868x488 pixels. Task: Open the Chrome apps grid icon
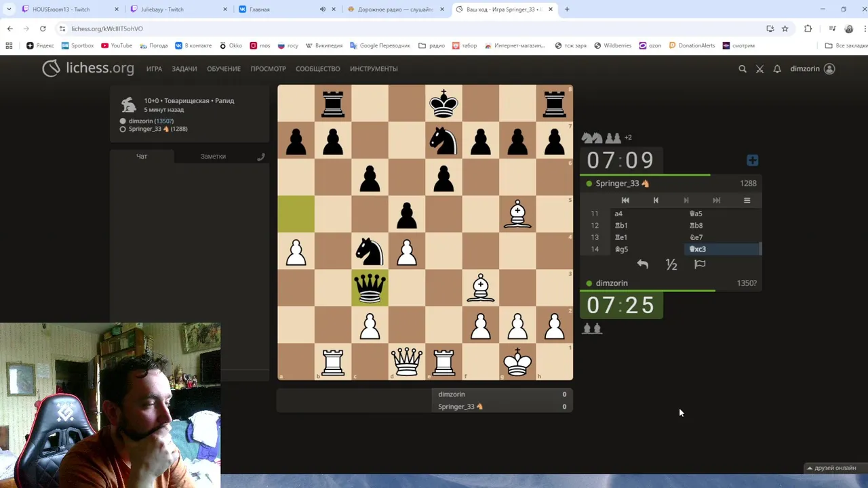coord(9,45)
